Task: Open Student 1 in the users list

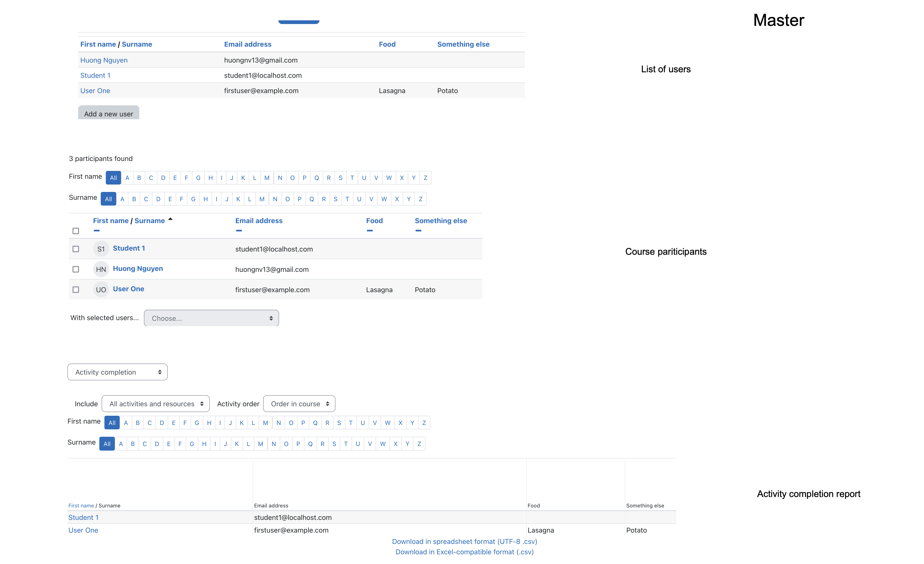Action: [x=95, y=75]
